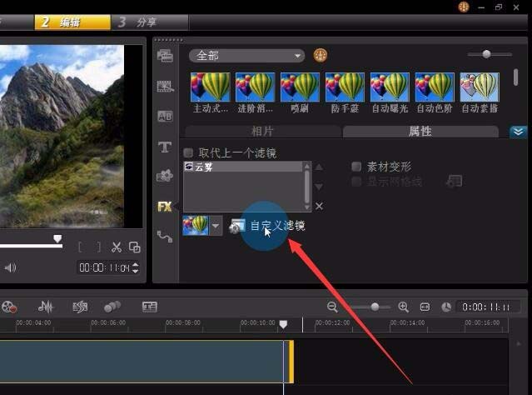The width and height of the screenshot is (532, 395).
Task: Collapse the options panel with the blue chevron
Action: (x=518, y=132)
